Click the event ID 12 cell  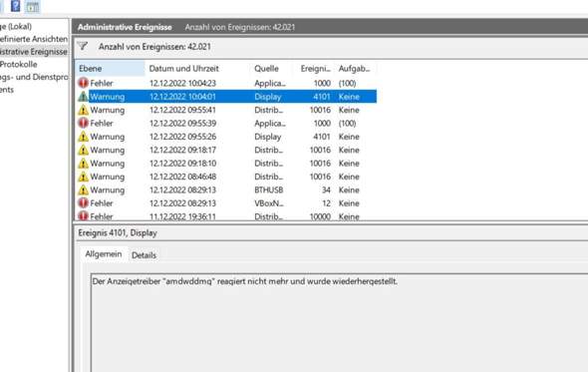click(326, 203)
